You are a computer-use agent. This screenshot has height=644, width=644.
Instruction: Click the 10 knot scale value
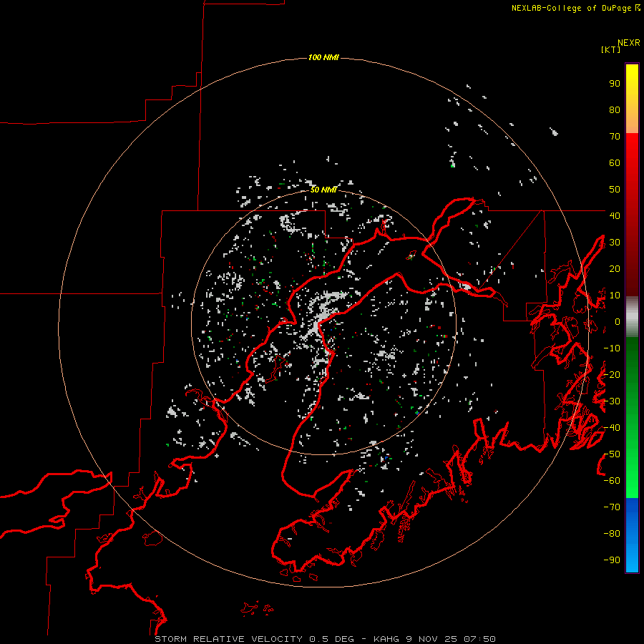(615, 296)
